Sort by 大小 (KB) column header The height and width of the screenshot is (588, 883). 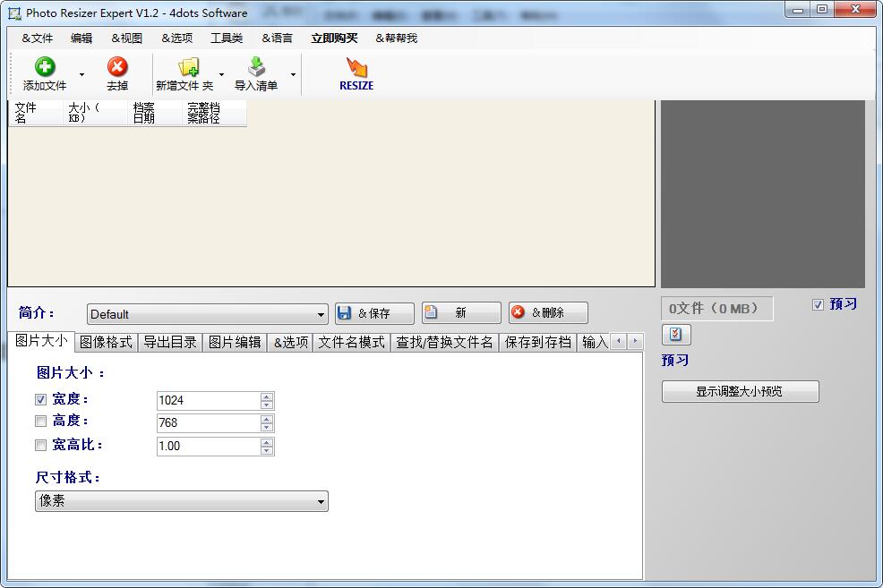(96, 113)
